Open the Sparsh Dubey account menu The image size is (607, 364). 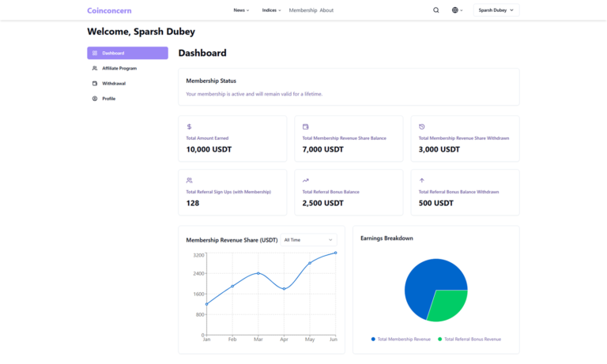tap(496, 10)
